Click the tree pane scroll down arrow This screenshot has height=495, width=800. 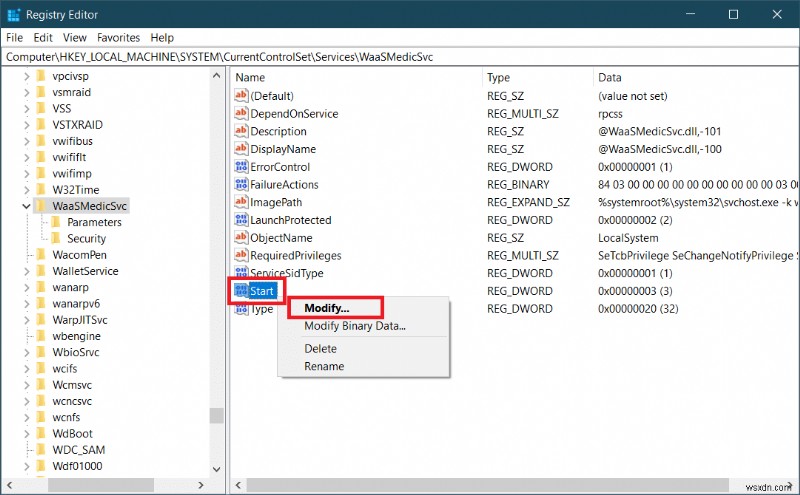pos(216,469)
